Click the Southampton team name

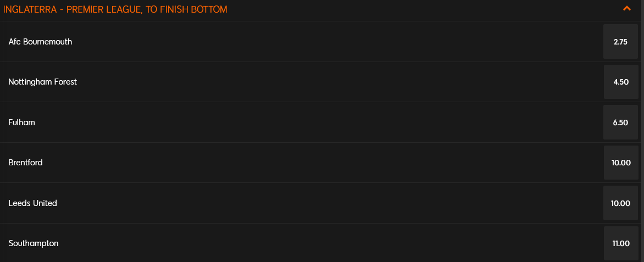(34, 243)
